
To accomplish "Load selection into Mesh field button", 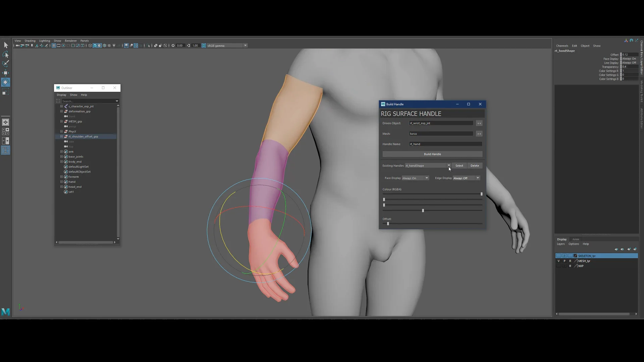I will pos(479,134).
